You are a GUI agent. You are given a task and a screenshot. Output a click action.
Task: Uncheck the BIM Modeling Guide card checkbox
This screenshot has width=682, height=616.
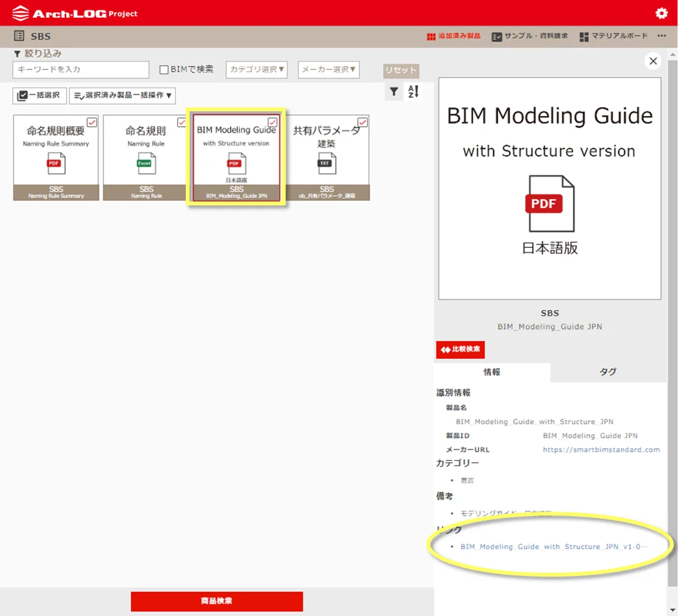(x=272, y=122)
